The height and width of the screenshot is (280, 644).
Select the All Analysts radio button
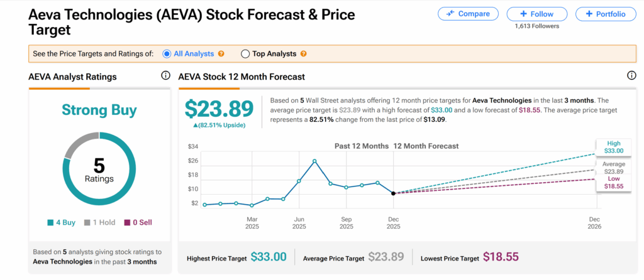[x=167, y=54]
